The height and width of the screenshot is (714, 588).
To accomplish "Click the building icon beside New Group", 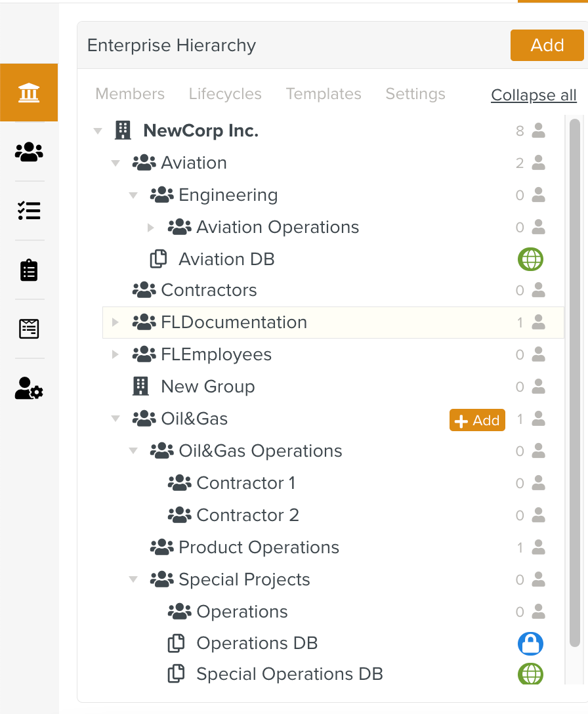I will coord(140,386).
